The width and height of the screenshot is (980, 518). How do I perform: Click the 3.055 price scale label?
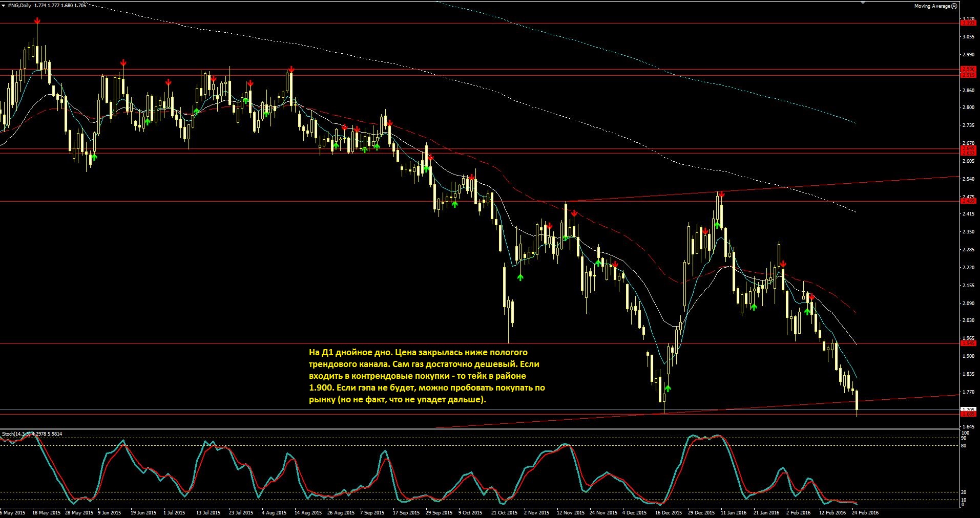pos(968,37)
